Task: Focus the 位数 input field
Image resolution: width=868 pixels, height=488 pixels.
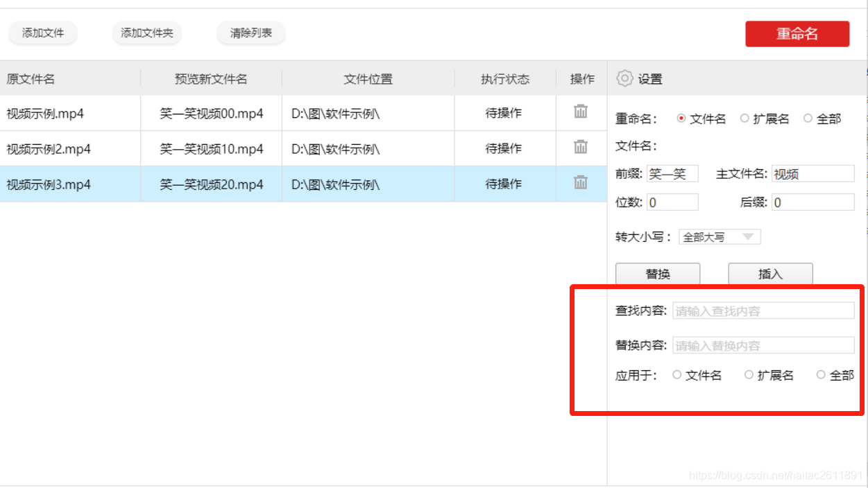Action: (x=672, y=202)
